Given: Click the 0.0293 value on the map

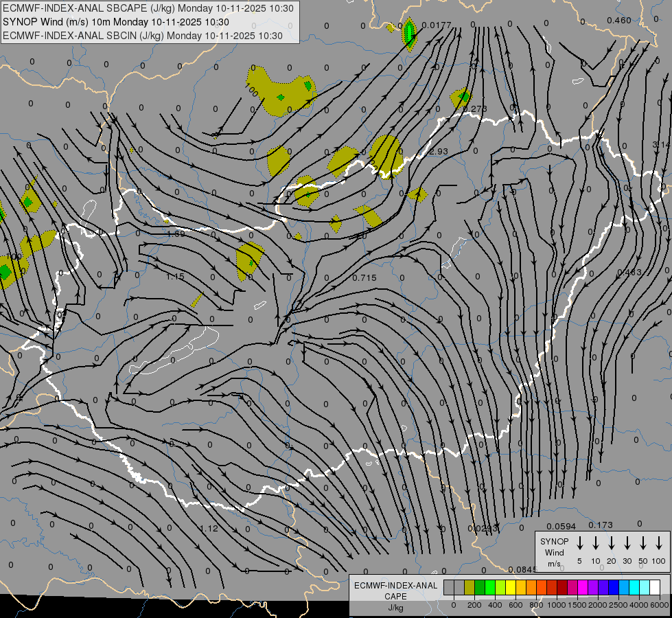Looking at the screenshot, I should 483,528.
